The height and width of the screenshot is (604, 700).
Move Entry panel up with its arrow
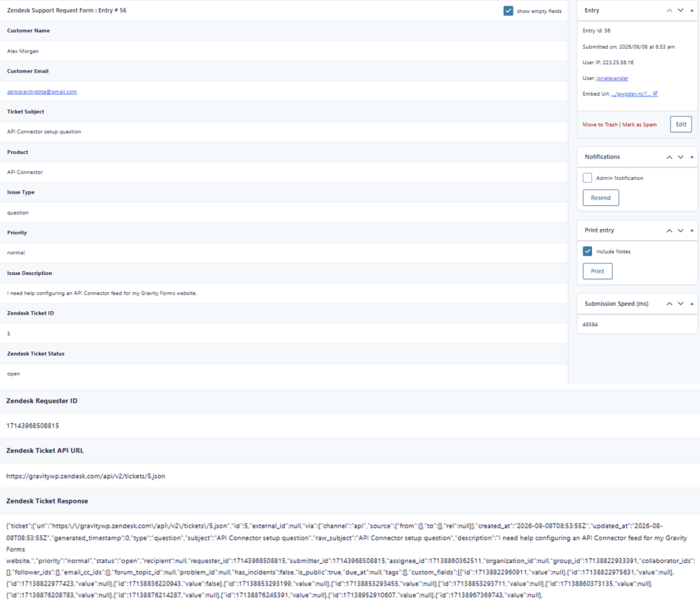tap(669, 10)
